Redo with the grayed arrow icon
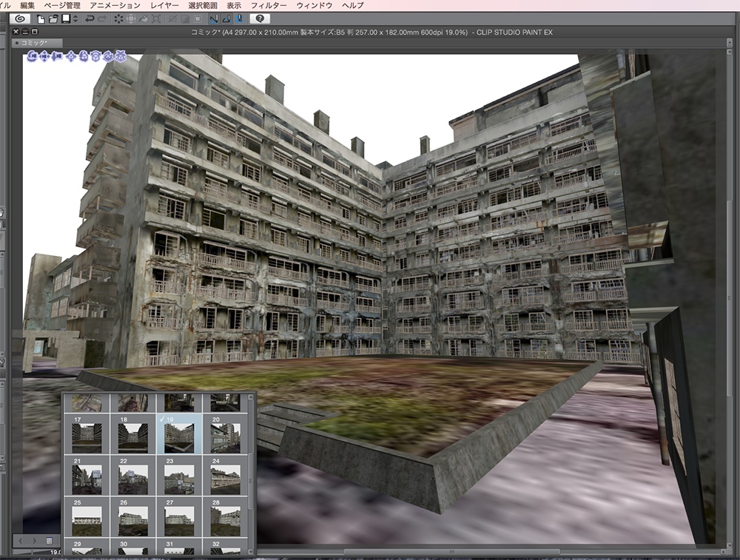The width and height of the screenshot is (740, 560). coord(102,19)
